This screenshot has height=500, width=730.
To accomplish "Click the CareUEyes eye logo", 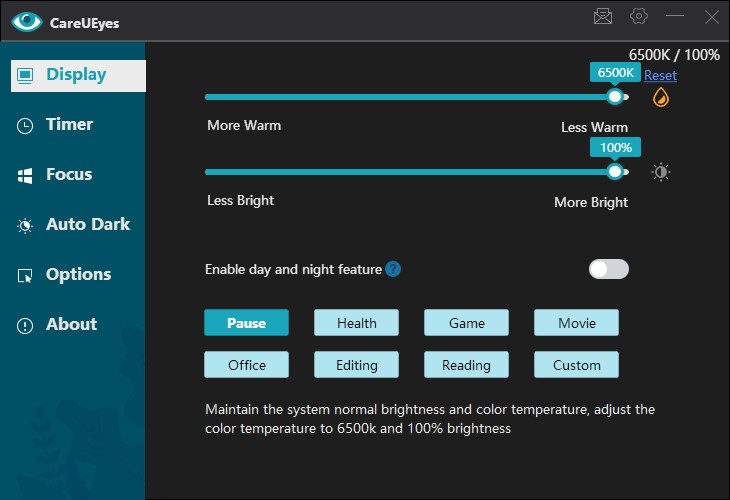I will [27, 21].
